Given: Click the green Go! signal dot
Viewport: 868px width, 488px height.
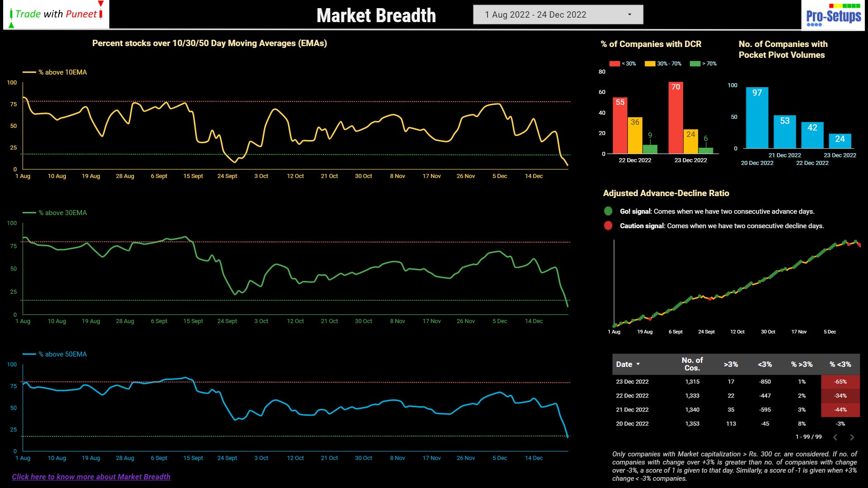Looking at the screenshot, I should coord(608,211).
